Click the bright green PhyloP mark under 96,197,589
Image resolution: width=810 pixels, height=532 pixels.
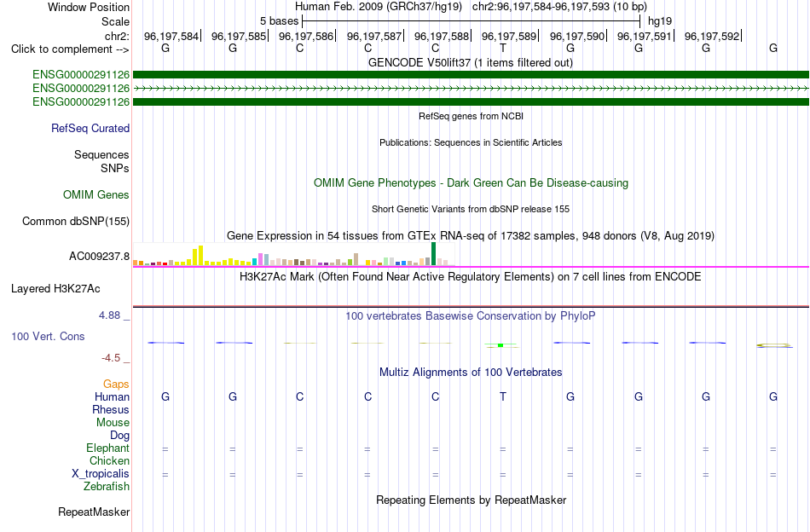click(500, 345)
